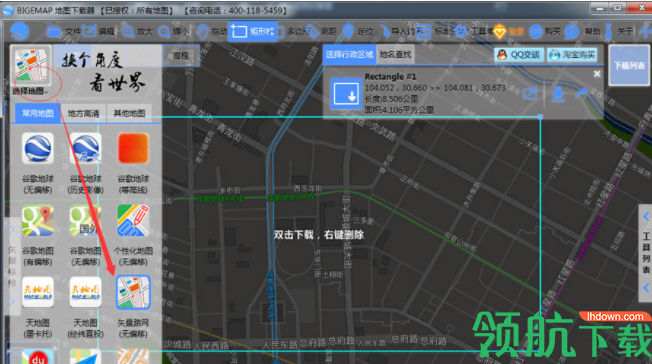Open the 关于 about toolbar item
Screen dimensions: 652x364
point(618,31)
